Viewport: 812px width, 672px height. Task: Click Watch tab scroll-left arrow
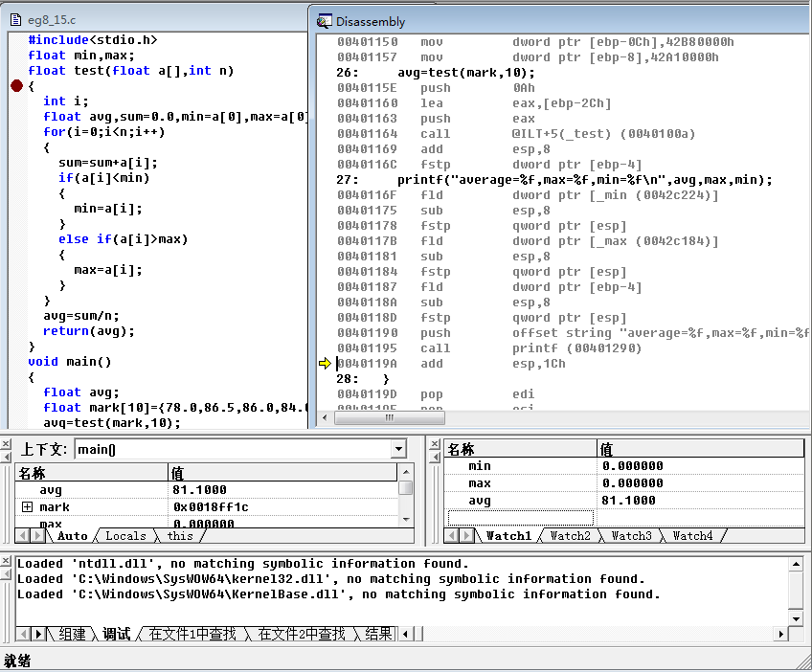click(x=452, y=535)
